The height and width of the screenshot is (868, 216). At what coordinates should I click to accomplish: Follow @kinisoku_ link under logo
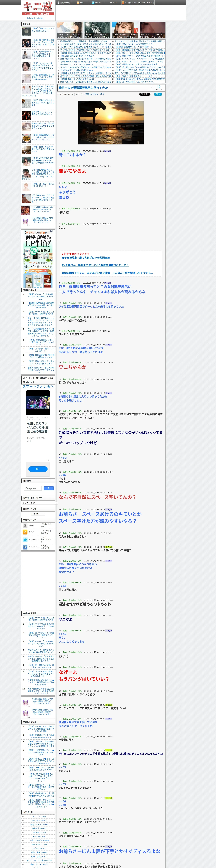pos(35,18)
